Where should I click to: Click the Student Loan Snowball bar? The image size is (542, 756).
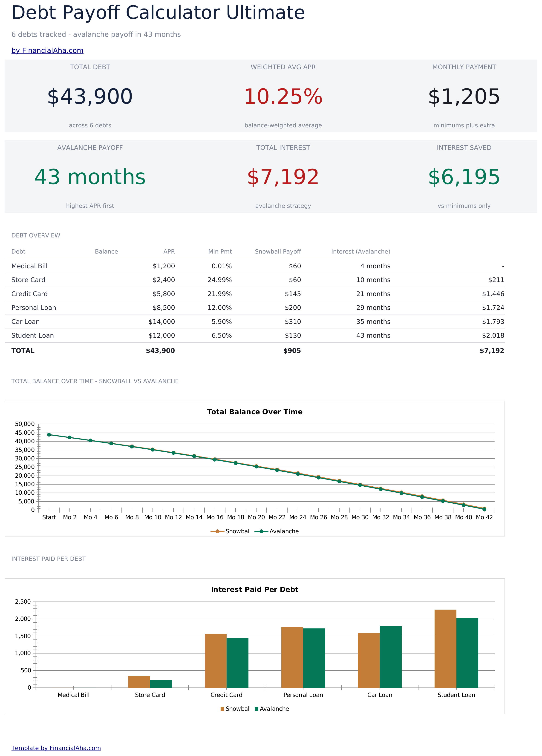[445, 649]
